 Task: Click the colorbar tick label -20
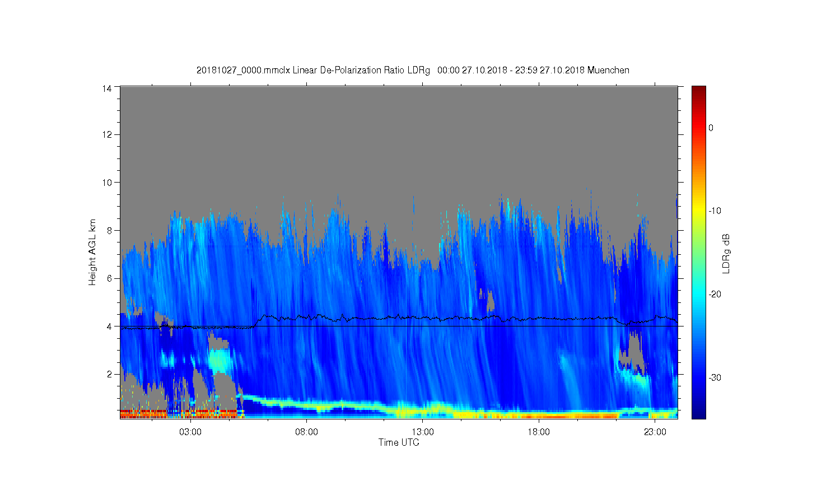pos(715,295)
